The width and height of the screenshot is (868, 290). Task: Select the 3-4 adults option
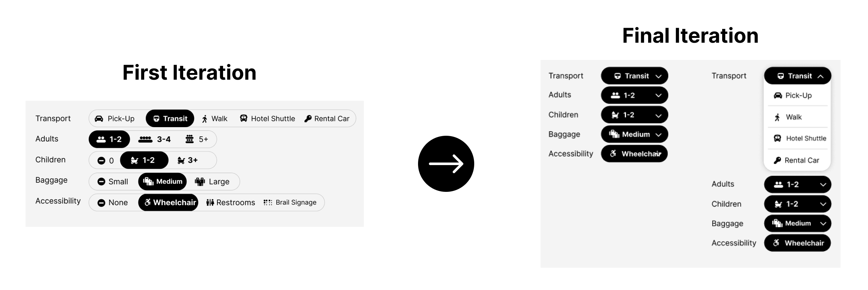click(155, 139)
